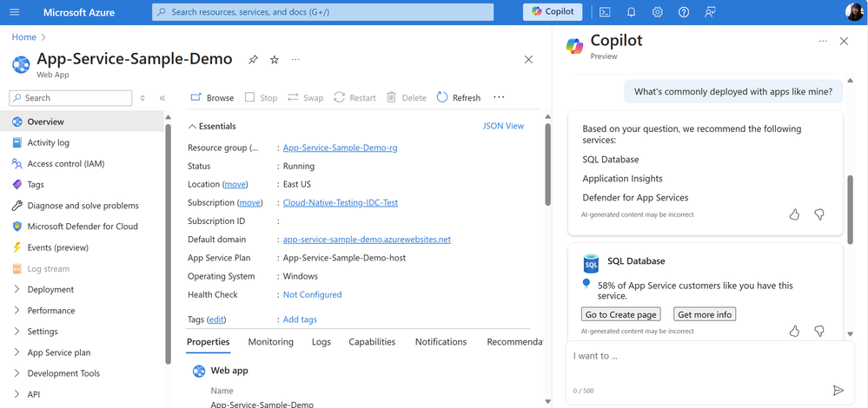Click the Home breadcrumb link

click(x=23, y=37)
